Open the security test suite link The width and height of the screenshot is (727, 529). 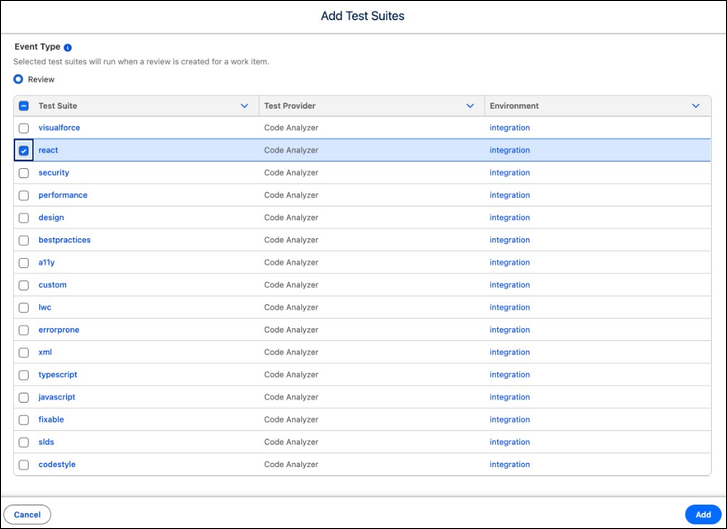(54, 172)
